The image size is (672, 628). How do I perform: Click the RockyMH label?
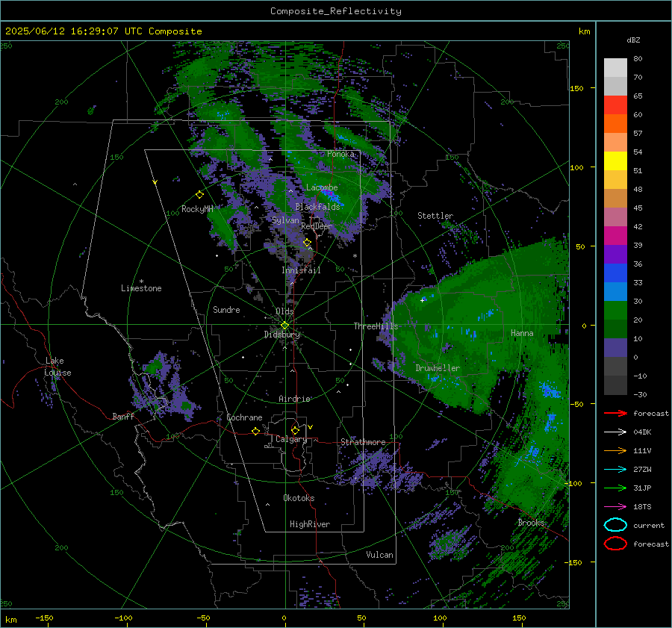coord(197,209)
